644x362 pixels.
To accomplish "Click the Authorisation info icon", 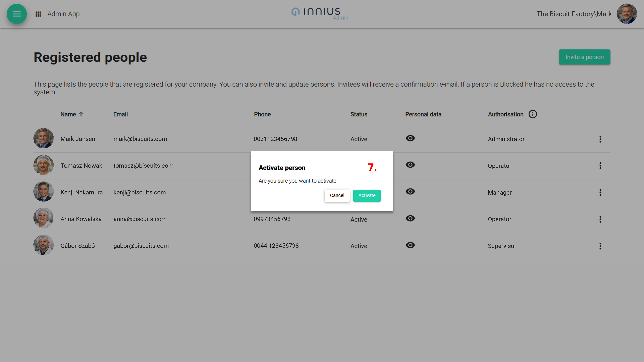I will (x=532, y=114).
